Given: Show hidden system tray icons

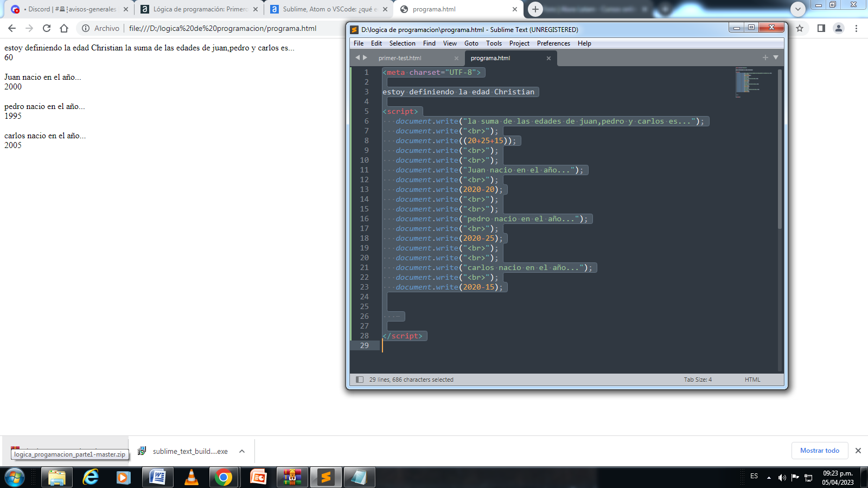Looking at the screenshot, I should point(769,478).
